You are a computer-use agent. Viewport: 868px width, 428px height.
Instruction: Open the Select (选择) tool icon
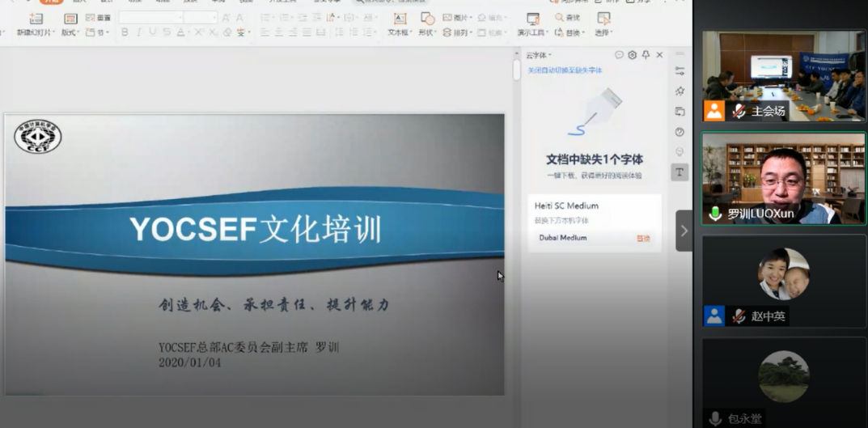click(603, 19)
